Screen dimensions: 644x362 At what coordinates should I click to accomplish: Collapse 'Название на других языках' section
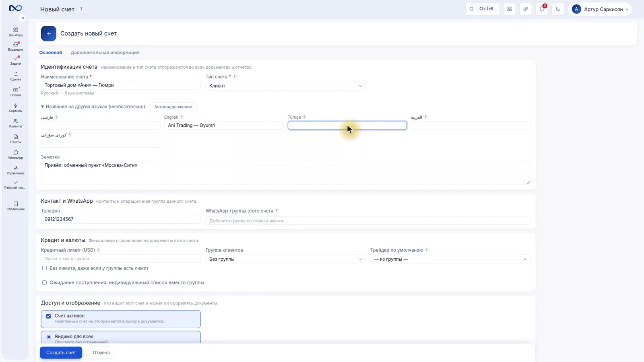(93, 107)
